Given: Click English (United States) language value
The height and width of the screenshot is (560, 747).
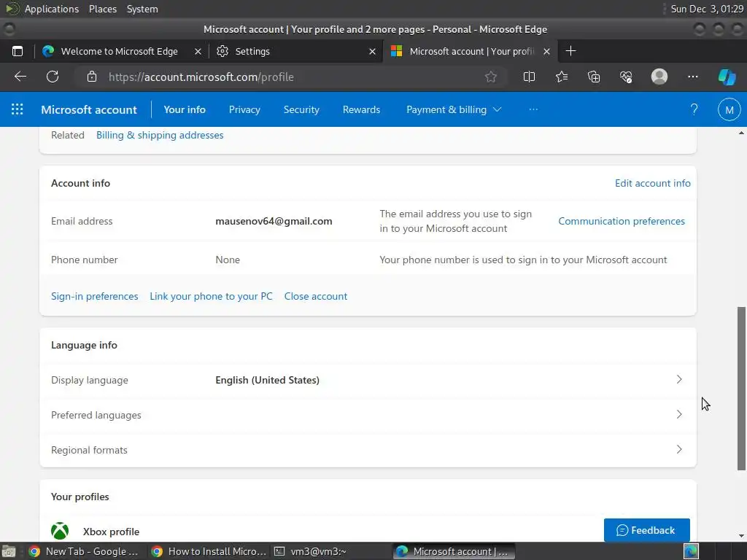Looking at the screenshot, I should (x=267, y=380).
